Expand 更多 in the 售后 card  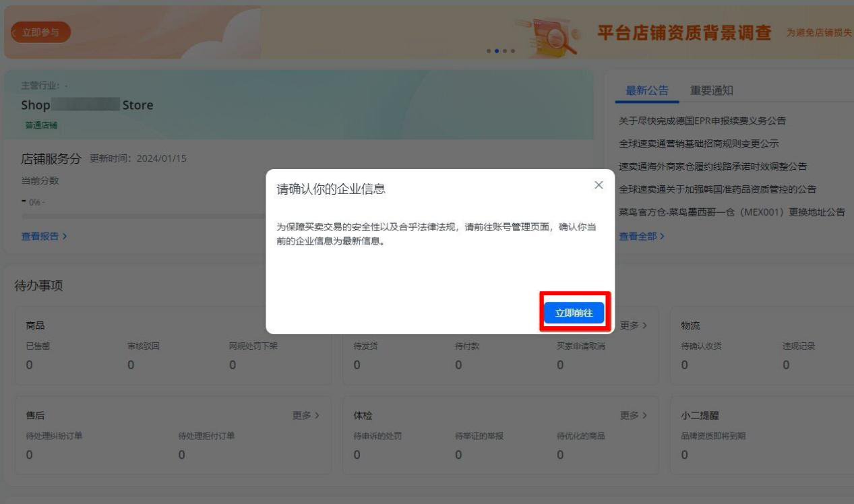point(305,416)
